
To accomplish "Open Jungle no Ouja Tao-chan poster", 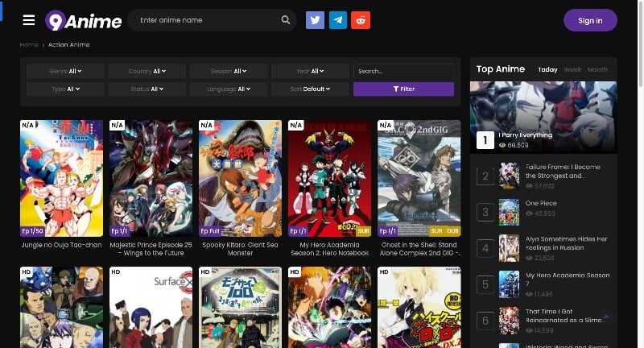I will click(x=62, y=178).
